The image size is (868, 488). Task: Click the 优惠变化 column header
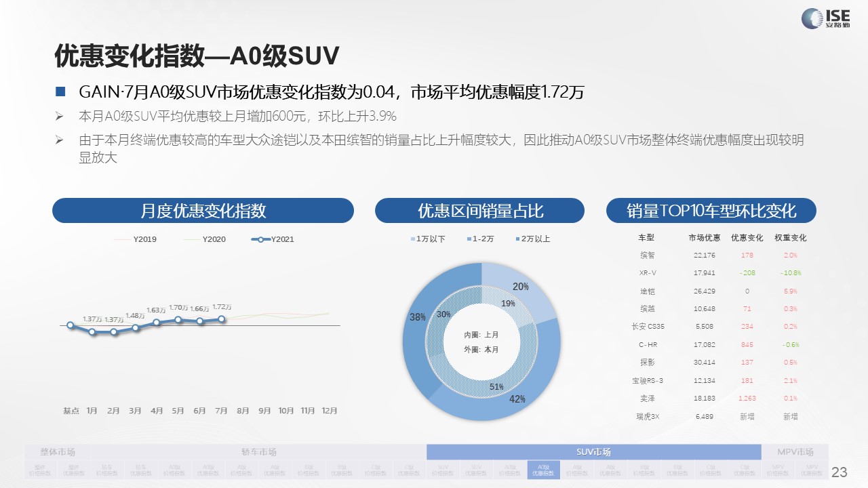coord(747,238)
